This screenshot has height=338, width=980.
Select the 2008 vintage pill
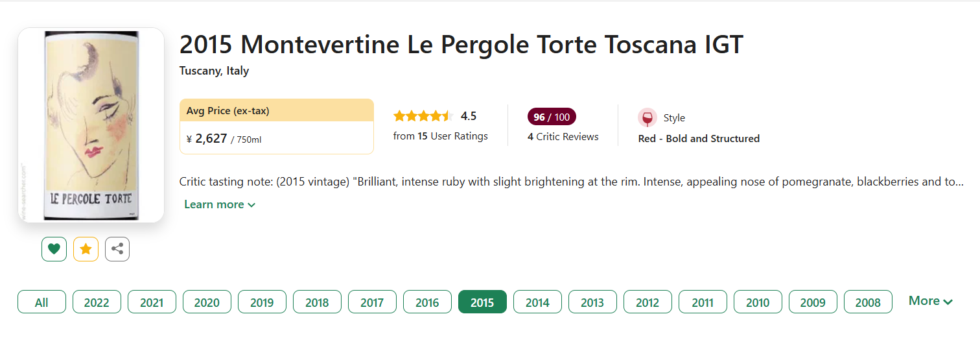pos(868,302)
